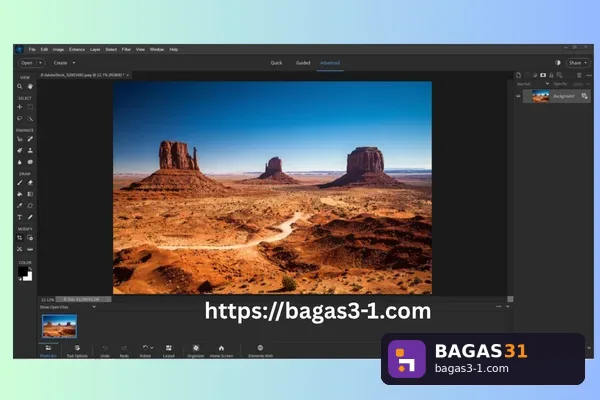Select the Red Eye Removal tool
Image resolution: width=600 pixels, height=400 pixels.
pos(20,139)
